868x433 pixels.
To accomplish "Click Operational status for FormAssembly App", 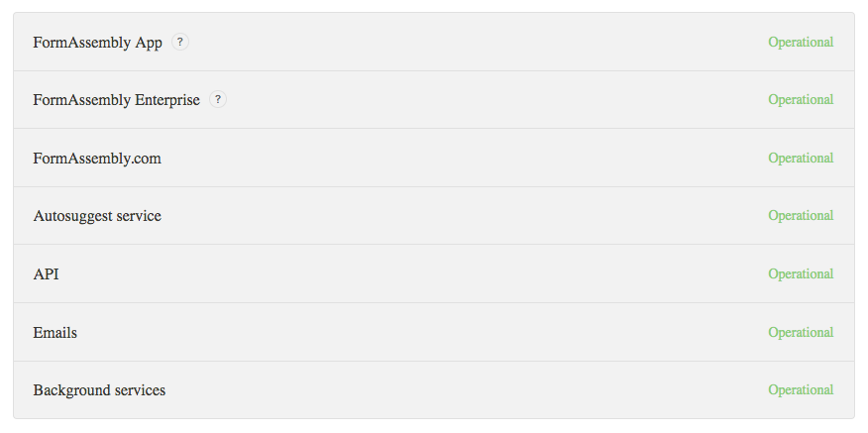I will point(801,42).
